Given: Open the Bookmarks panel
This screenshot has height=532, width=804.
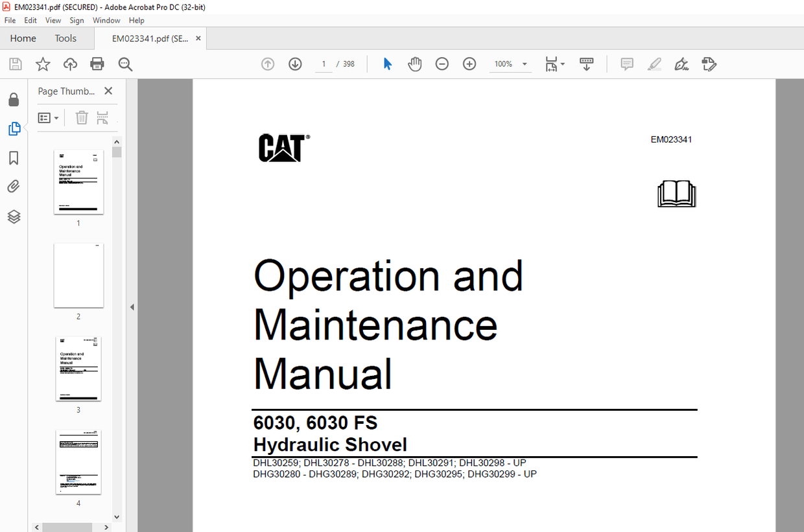Looking at the screenshot, I should point(14,158).
